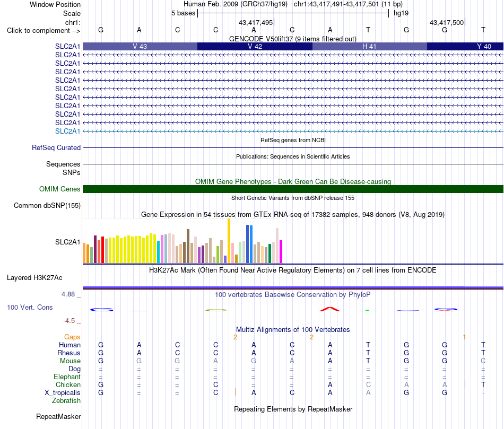Click the 'Click to complement -->' label
The width and height of the screenshot is (504, 429).
point(44,31)
